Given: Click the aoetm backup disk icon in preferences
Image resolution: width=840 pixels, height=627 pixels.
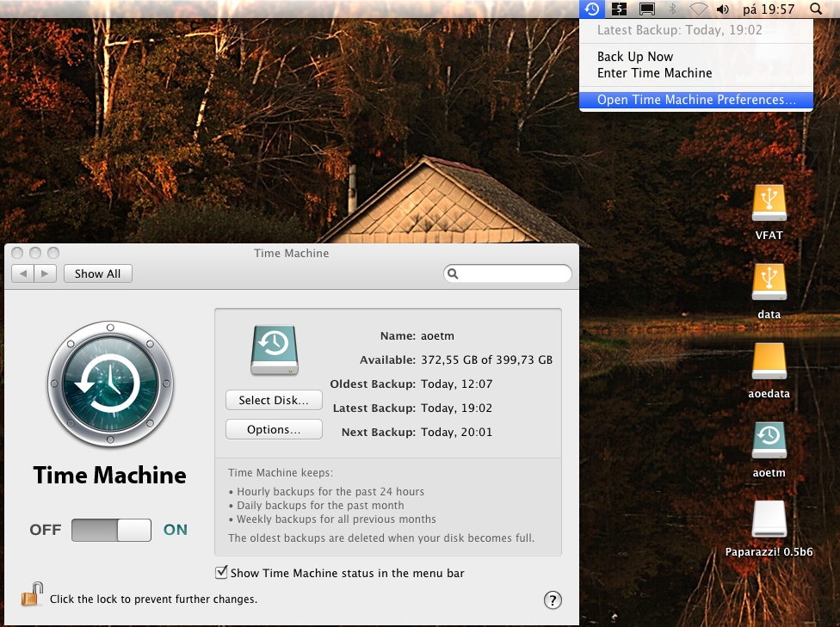Looking at the screenshot, I should 274,350.
